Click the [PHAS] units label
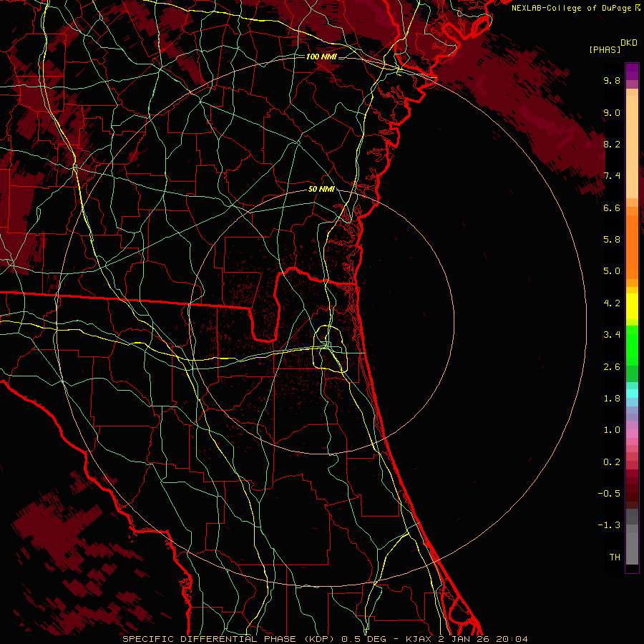This screenshot has height=644, width=644. (605, 49)
